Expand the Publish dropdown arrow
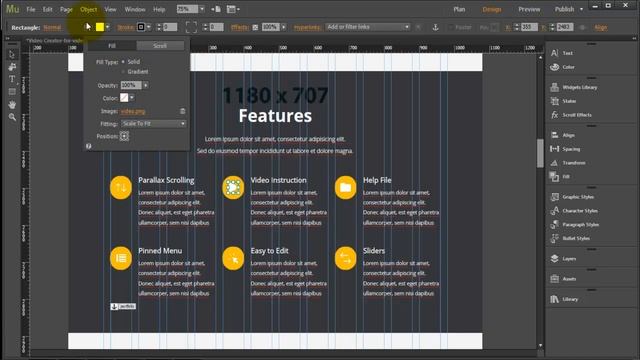 tap(582, 9)
